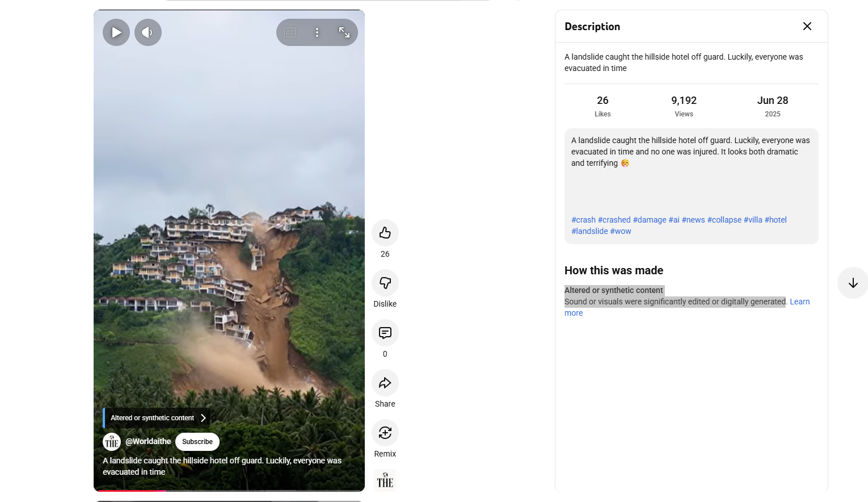The width and height of the screenshot is (868, 502).
Task: Click the Remix icon
Action: tap(385, 433)
